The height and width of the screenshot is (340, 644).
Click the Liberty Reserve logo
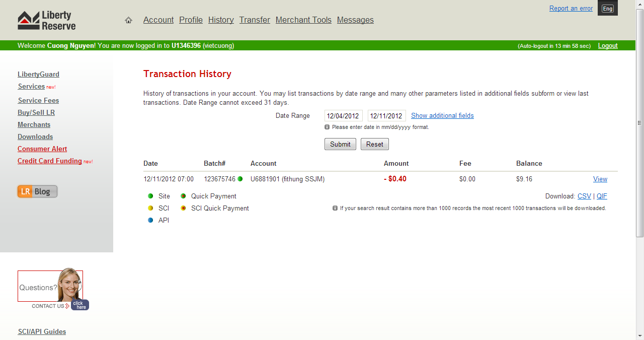[47, 21]
